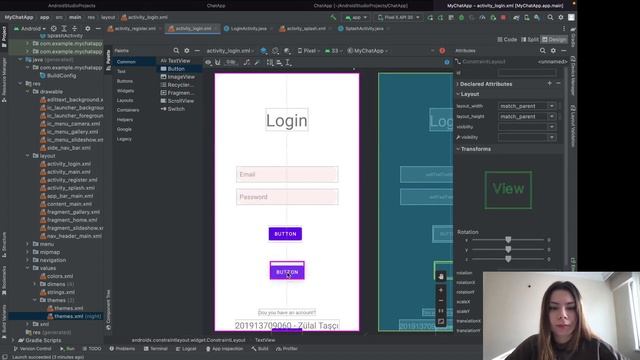Open the activity_register.xml editor tab
This screenshot has width=640, height=360.
pos(135,29)
